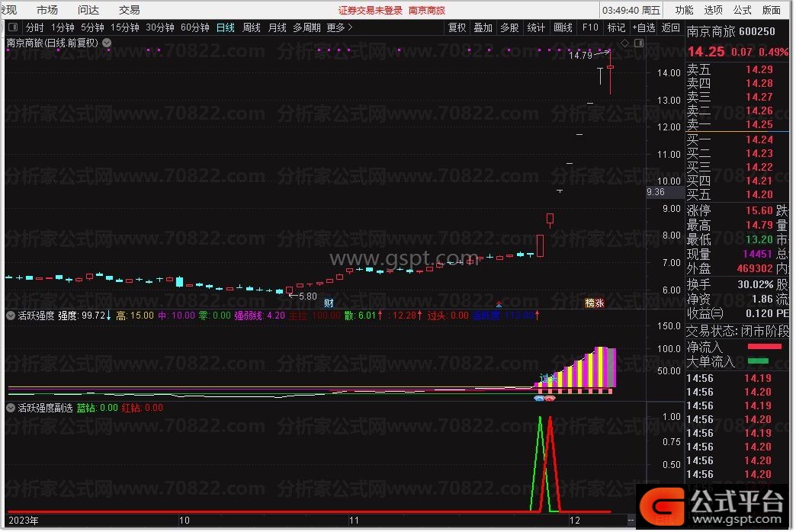Click the 蓝钻: 0.00 indicator value
796x532 pixels.
click(97, 408)
